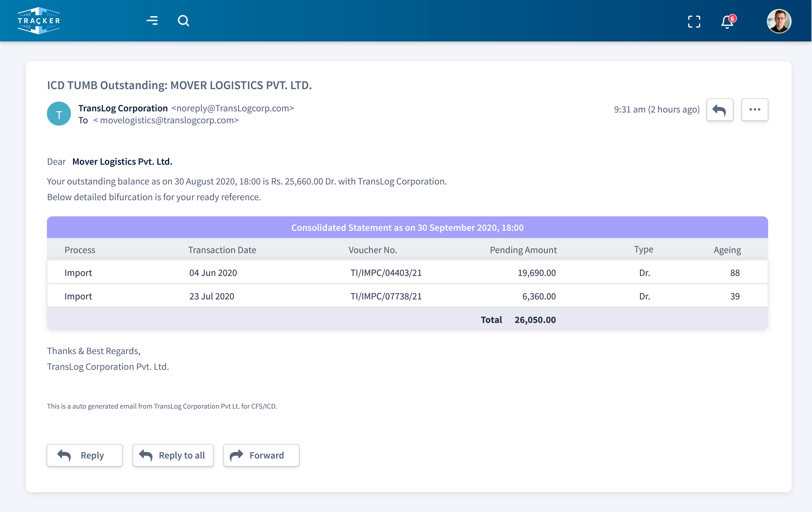Click Mover Logistics Pvt. Ltd. greeting name
Viewport: 812px width, 512px height.
[122, 162]
